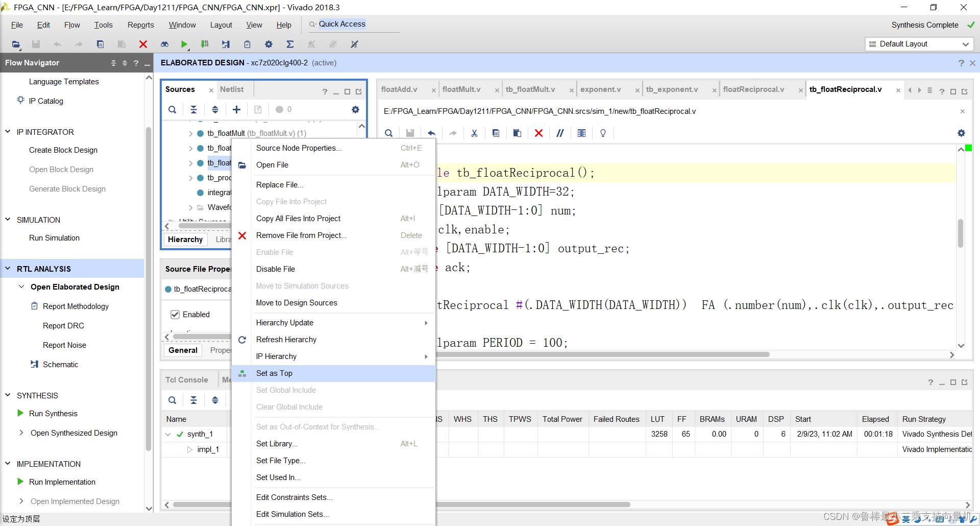The width and height of the screenshot is (980, 526).
Task: Collapse the Open Elaborated Design node
Action: click(21, 287)
